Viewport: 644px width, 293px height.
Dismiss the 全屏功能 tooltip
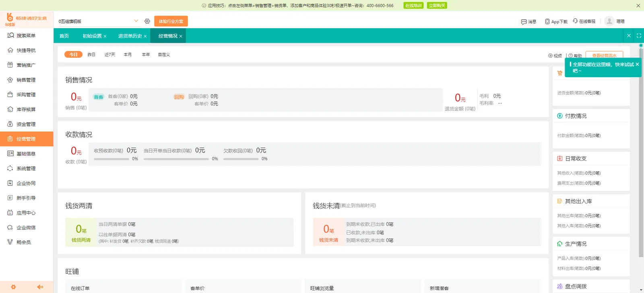point(637,64)
